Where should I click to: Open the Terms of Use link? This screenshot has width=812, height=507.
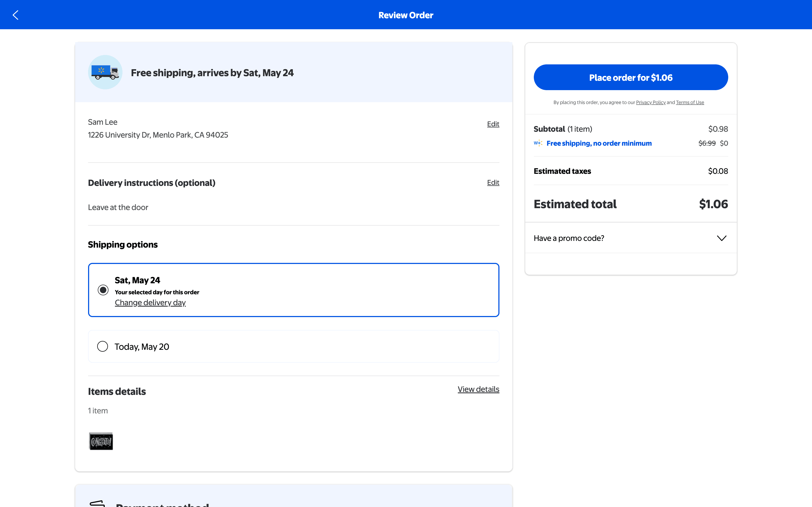pos(690,102)
